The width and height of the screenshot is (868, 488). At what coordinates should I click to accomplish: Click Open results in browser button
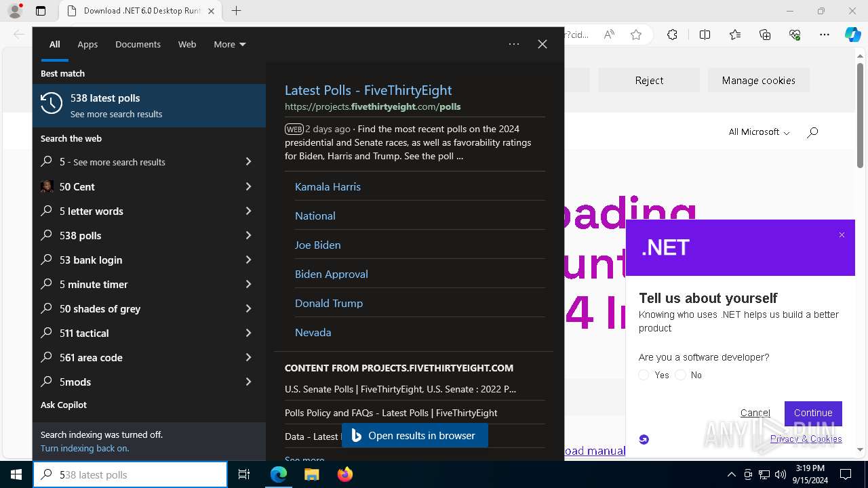tap(414, 436)
